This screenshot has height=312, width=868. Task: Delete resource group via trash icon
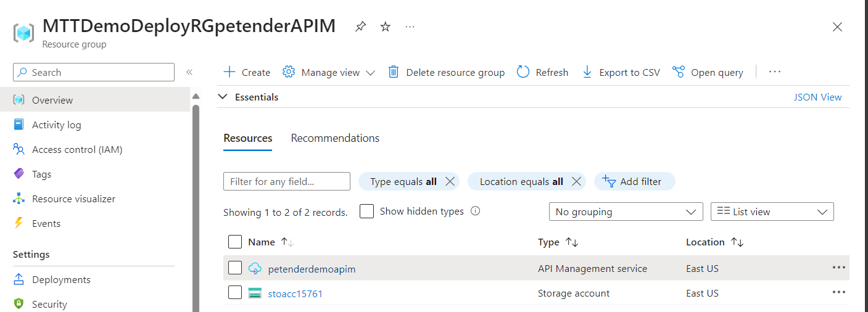pos(394,72)
